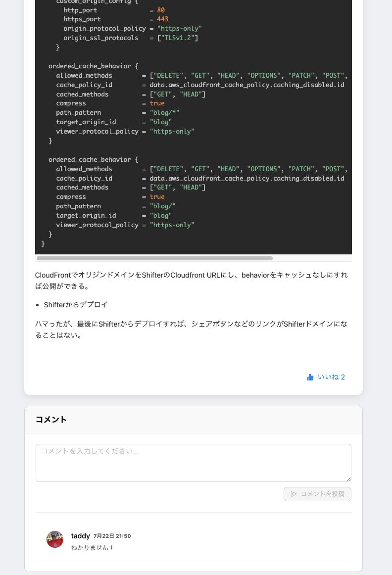The height and width of the screenshot is (575, 392).
Task: Click the Shifterからデプロイ bullet item
Action: point(76,305)
